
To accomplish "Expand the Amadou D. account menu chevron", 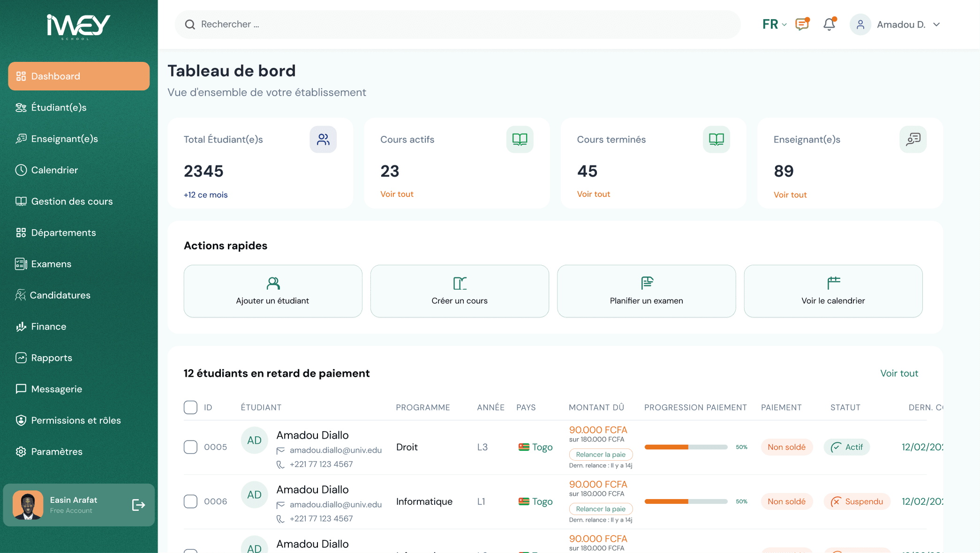I will [x=936, y=24].
